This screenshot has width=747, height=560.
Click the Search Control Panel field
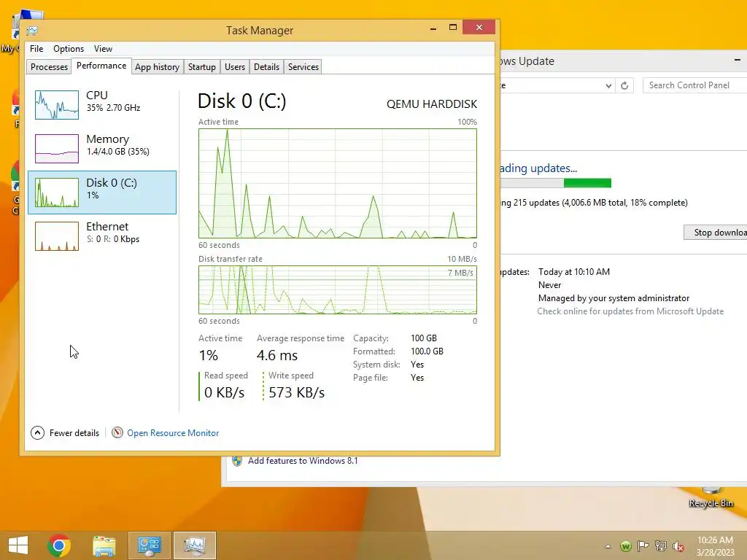(694, 85)
